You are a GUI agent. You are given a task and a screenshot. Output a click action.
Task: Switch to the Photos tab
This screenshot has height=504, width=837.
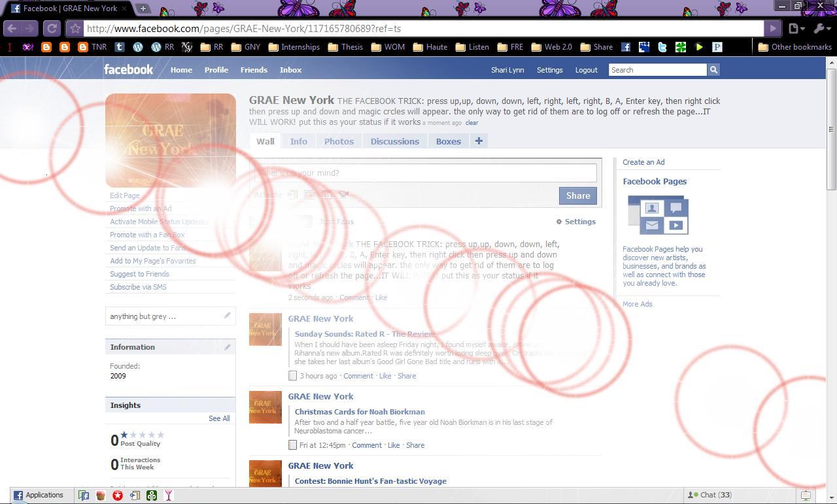point(339,141)
